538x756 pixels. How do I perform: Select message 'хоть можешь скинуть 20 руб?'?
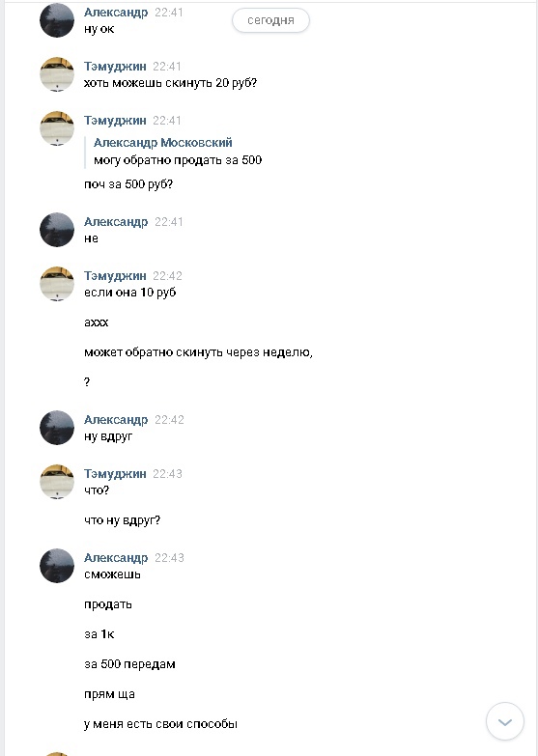point(170,83)
